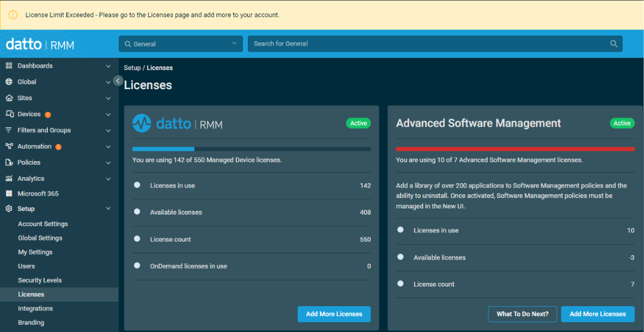
Task: Open Account Settings under Setup
Action: [42, 224]
